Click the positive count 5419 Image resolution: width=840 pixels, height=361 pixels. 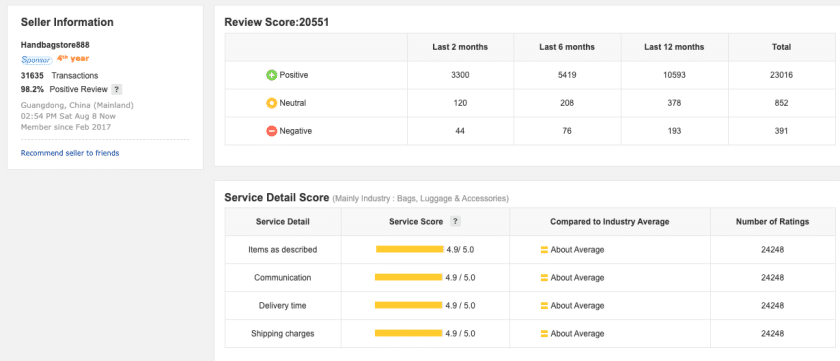click(567, 76)
